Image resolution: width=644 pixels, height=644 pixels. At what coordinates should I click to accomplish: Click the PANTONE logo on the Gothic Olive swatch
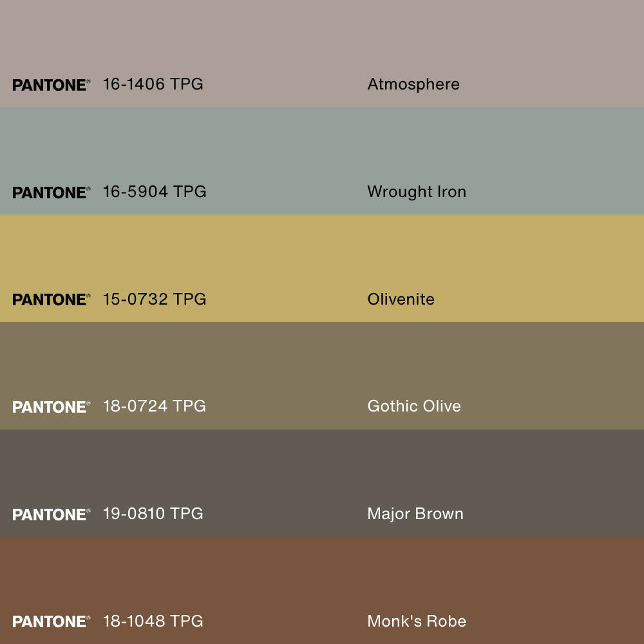(x=51, y=407)
